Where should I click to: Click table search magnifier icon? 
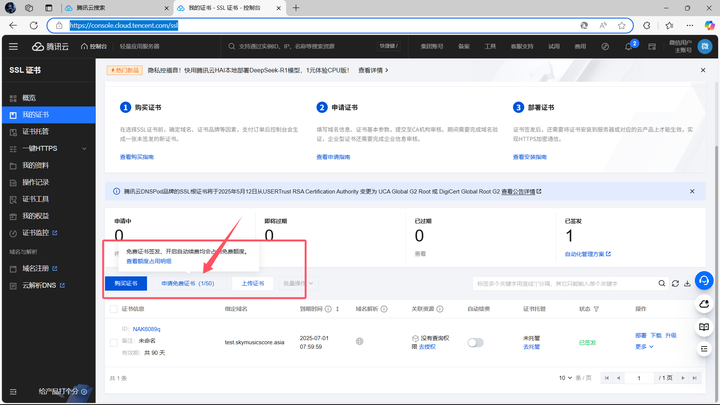(x=662, y=283)
